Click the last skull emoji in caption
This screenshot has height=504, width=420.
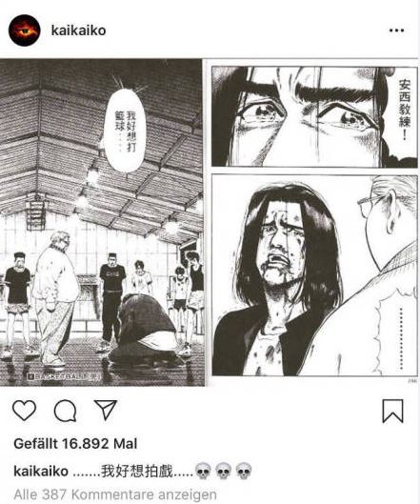click(244, 472)
